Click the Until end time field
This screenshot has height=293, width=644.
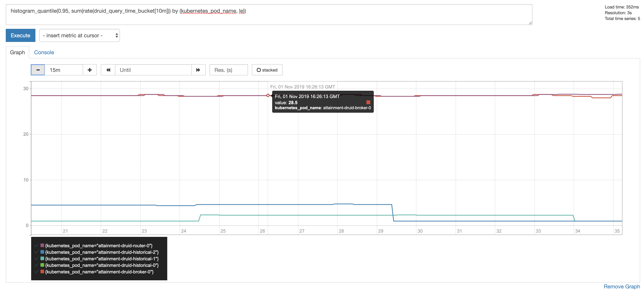153,70
